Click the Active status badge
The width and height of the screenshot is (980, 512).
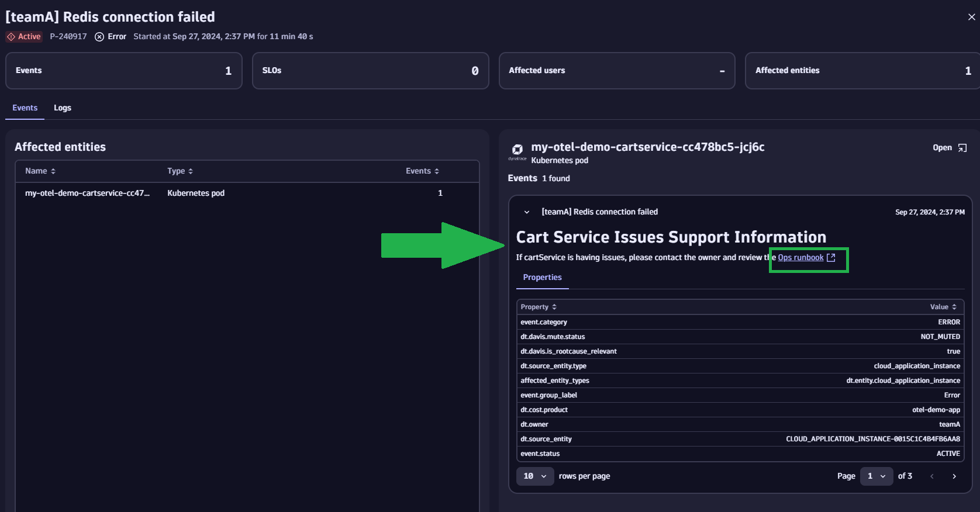click(x=24, y=36)
